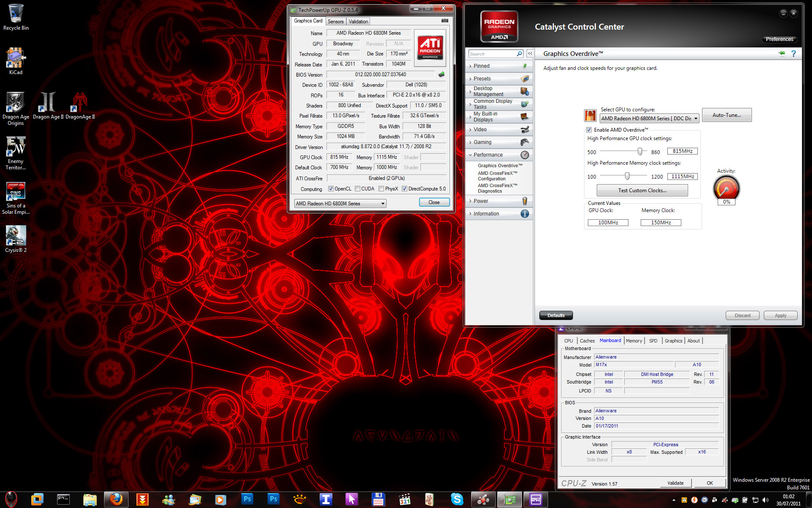Click Test Custom Clocks button
The height and width of the screenshot is (508, 812).
642,190
